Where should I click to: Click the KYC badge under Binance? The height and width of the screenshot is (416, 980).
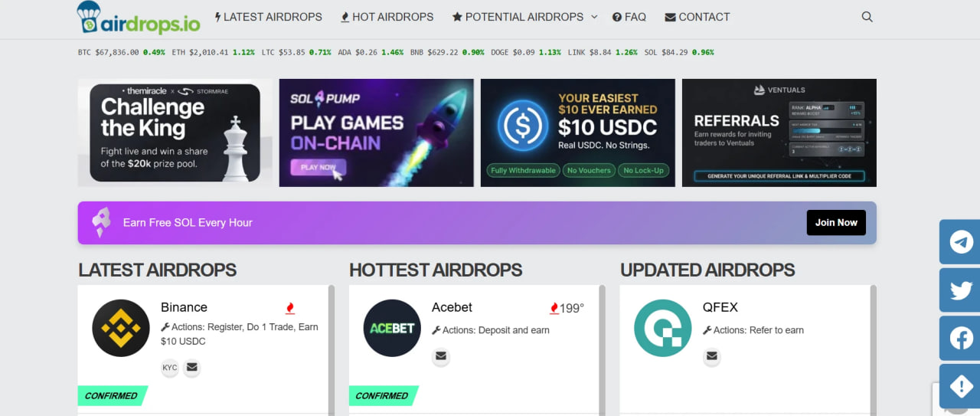(170, 368)
